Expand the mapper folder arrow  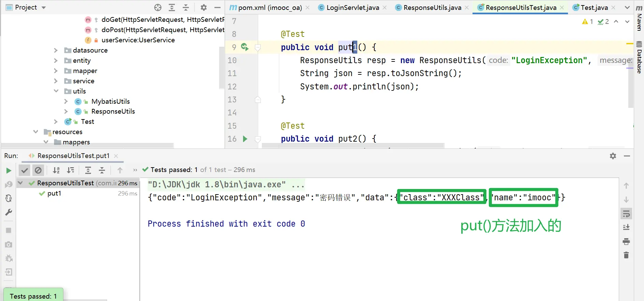[56, 71]
